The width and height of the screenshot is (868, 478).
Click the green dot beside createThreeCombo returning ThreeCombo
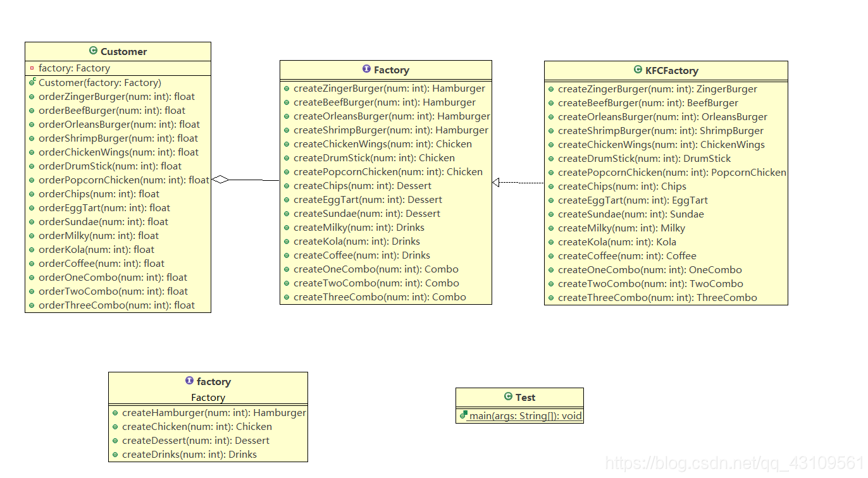click(551, 298)
